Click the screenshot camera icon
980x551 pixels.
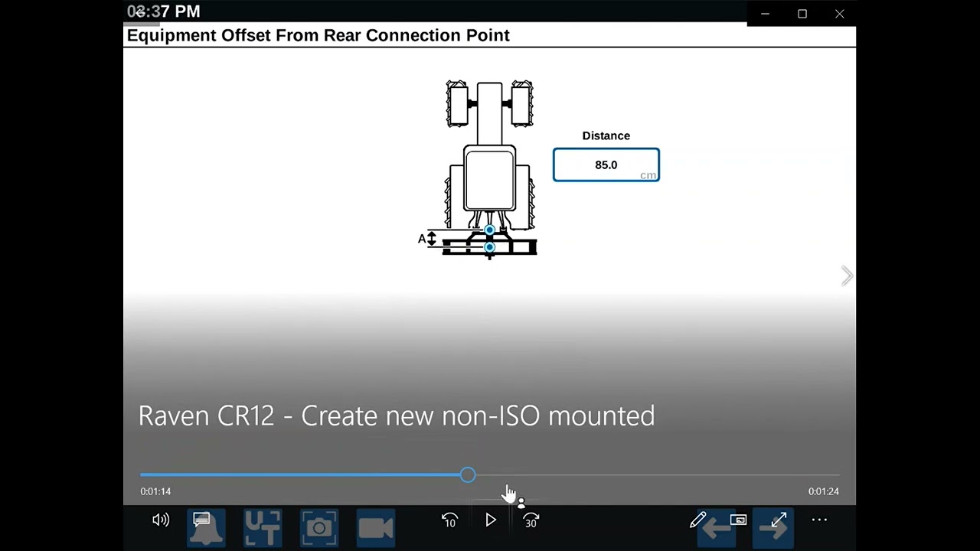tap(319, 528)
